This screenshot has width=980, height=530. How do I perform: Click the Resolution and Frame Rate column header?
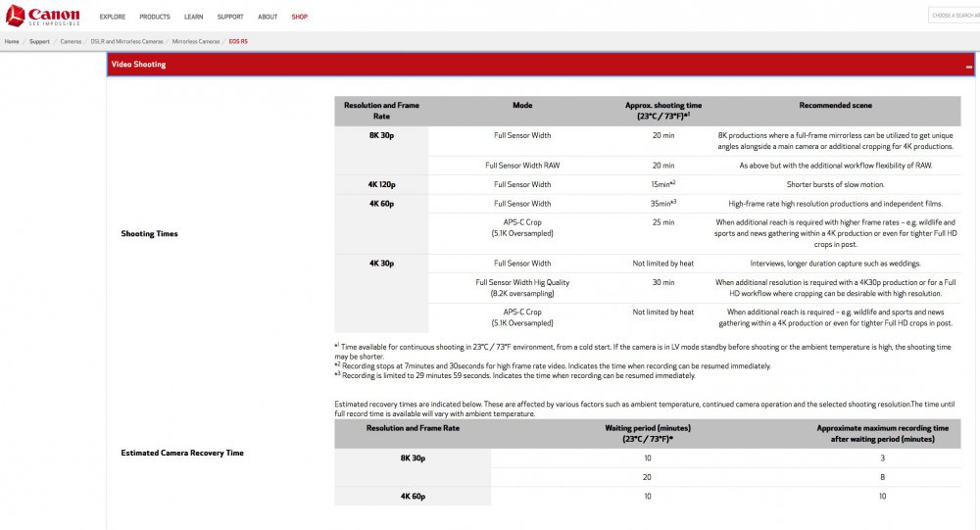pos(381,111)
